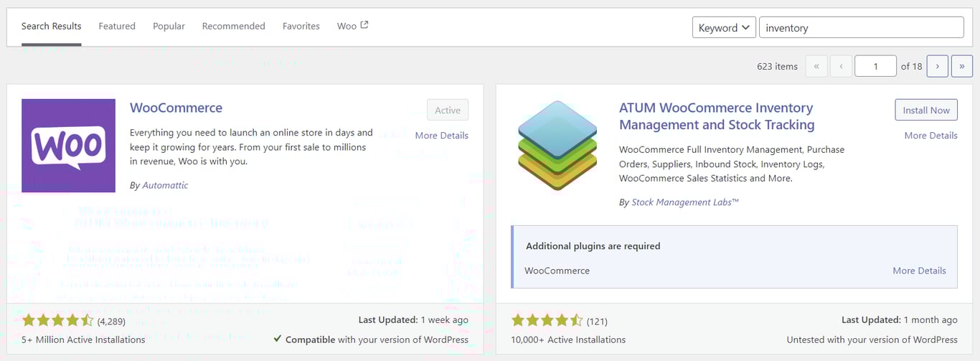Click '10,000+ Active Installations' text

point(568,339)
